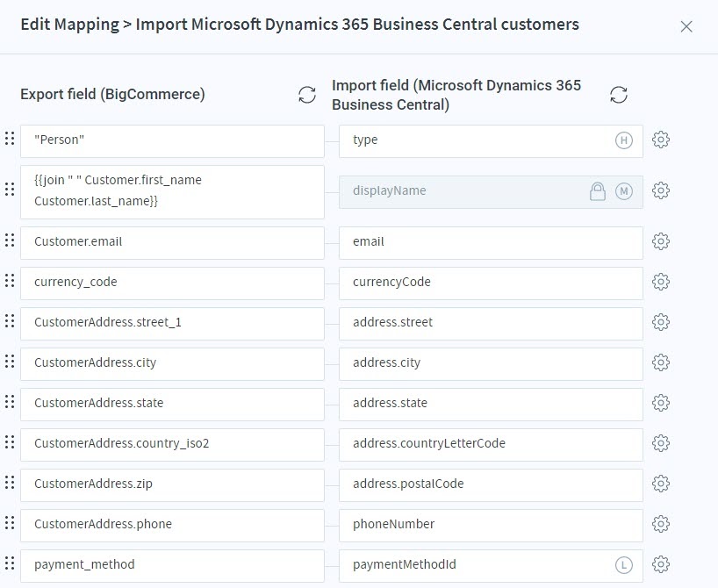Screen dimensions: 718x588
Task: Grab drag handle of currency_code row
Action: click(x=10, y=280)
